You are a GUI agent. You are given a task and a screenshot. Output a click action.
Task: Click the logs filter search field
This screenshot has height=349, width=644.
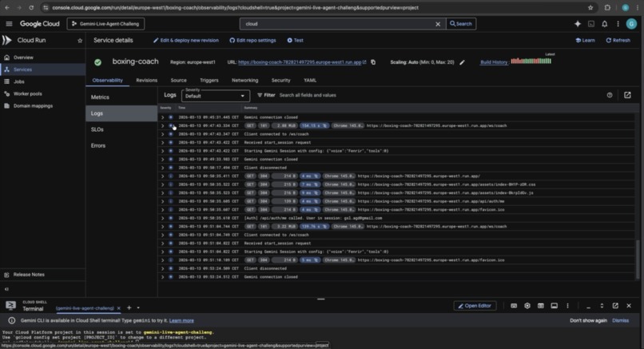point(439,95)
